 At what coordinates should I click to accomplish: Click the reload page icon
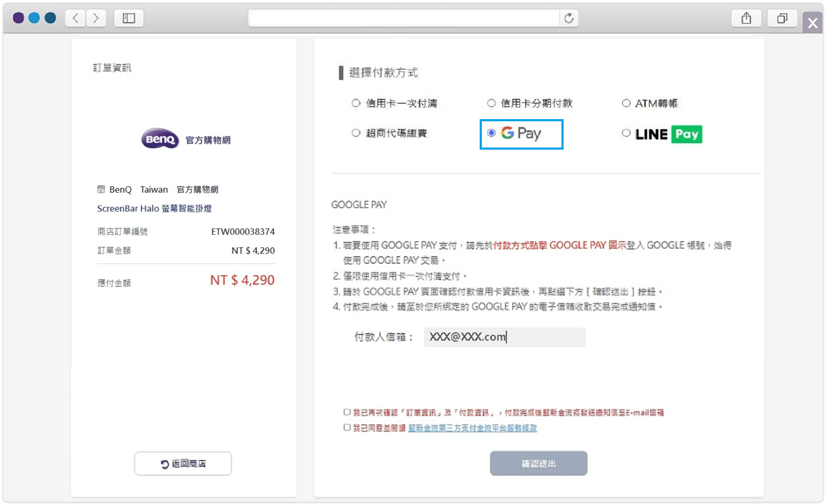569,18
